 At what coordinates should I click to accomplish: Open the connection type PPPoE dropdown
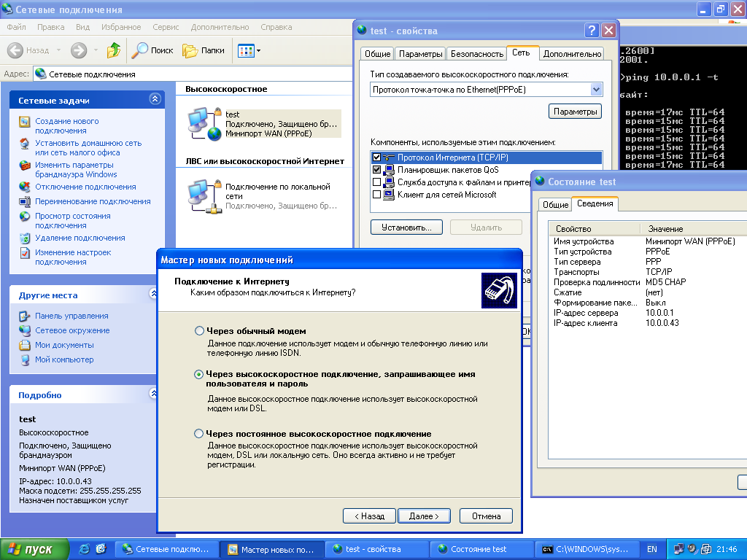tap(596, 90)
